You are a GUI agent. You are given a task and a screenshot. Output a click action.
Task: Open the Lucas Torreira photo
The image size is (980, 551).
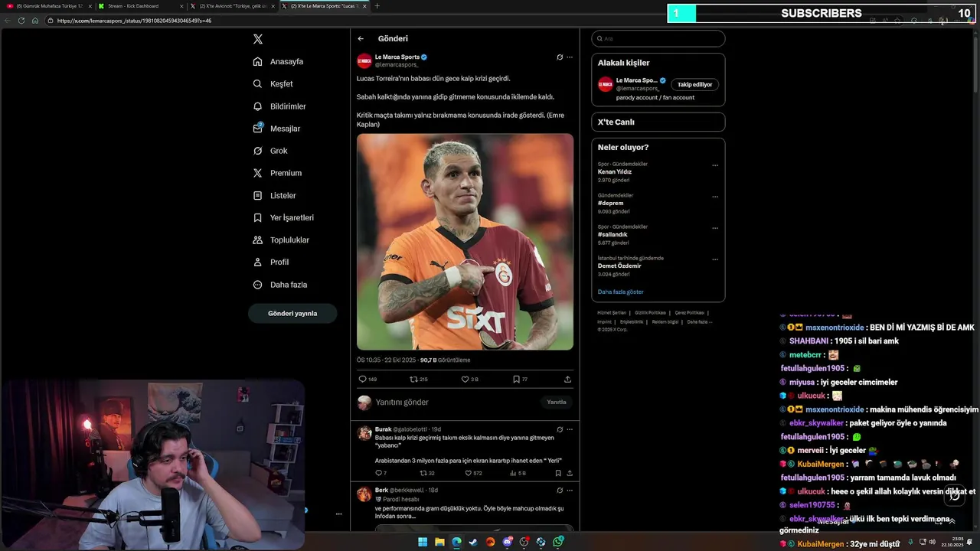[465, 242]
